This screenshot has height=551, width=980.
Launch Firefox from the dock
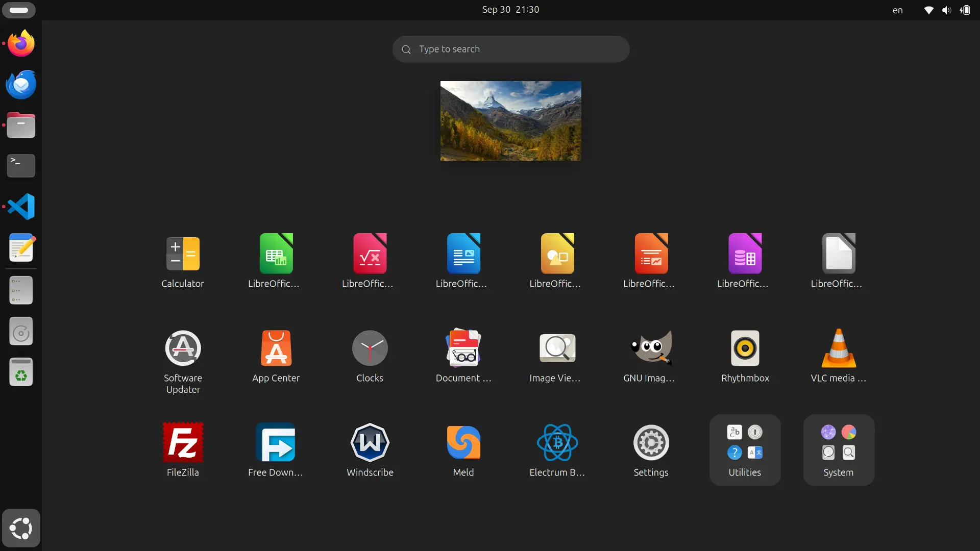point(20,43)
